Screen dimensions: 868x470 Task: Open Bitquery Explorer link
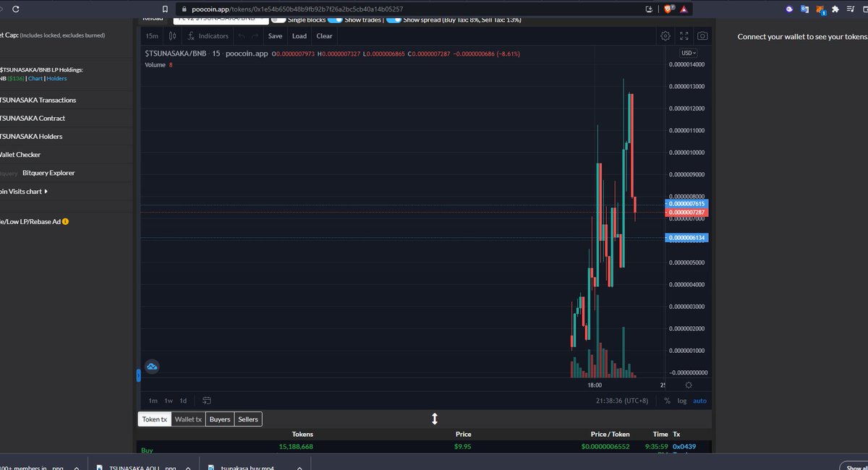[x=48, y=173]
